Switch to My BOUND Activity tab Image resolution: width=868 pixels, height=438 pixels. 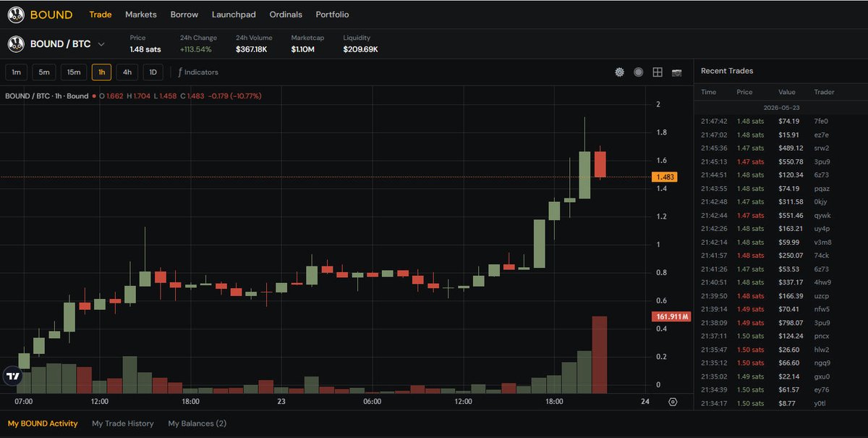click(43, 424)
